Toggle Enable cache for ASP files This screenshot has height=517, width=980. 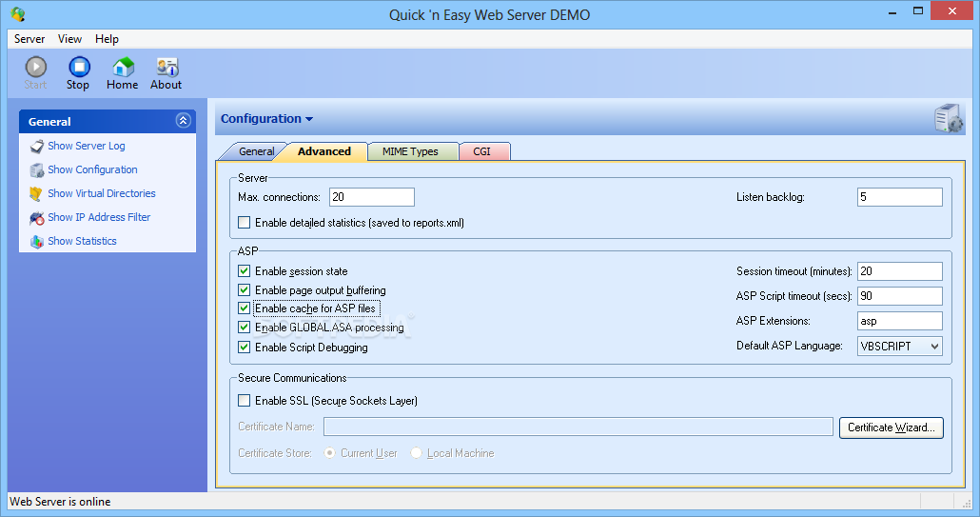coord(245,308)
